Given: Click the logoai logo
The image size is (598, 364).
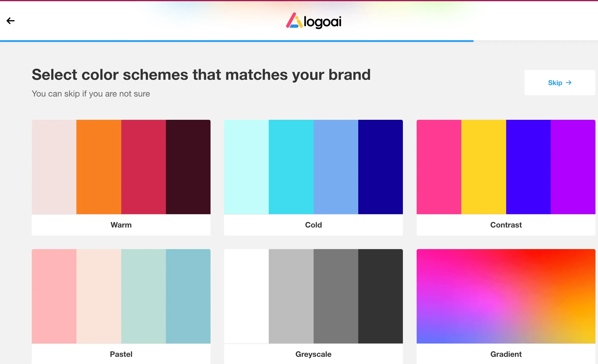Looking at the screenshot, I should [x=314, y=21].
